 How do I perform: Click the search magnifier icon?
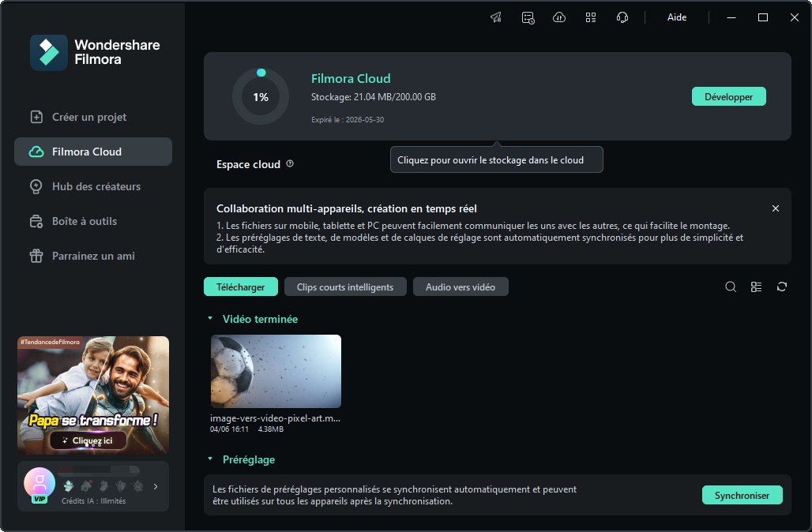pyautogui.click(x=731, y=287)
